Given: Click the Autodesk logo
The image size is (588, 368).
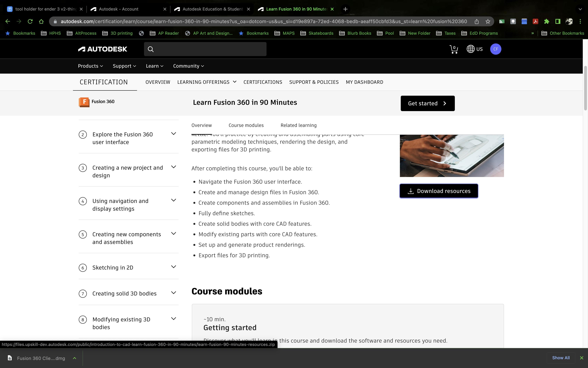Looking at the screenshot, I should 102,49.
